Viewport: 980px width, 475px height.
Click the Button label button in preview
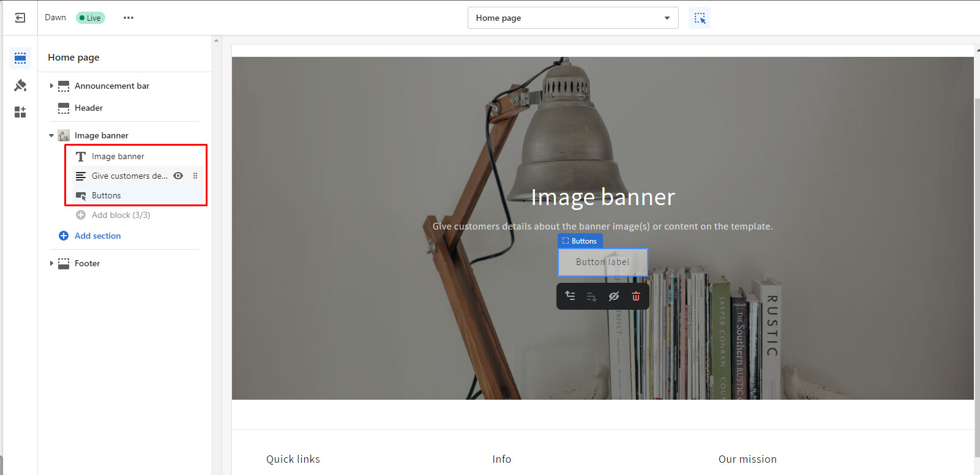(603, 262)
